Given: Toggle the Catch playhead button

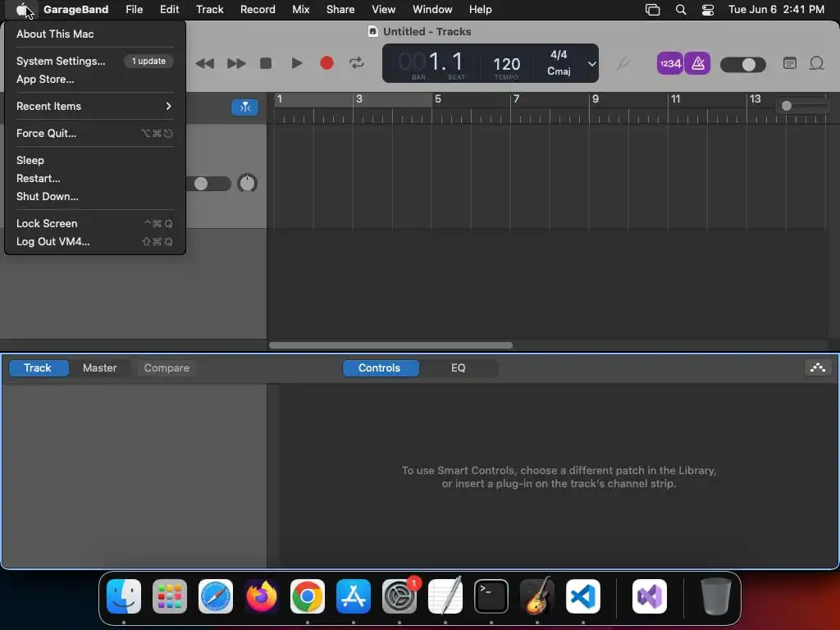Looking at the screenshot, I should (x=244, y=107).
